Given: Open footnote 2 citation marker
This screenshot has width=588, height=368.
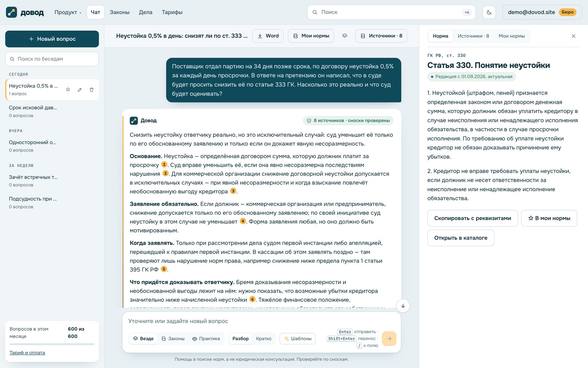Looking at the screenshot, I should [x=166, y=173].
